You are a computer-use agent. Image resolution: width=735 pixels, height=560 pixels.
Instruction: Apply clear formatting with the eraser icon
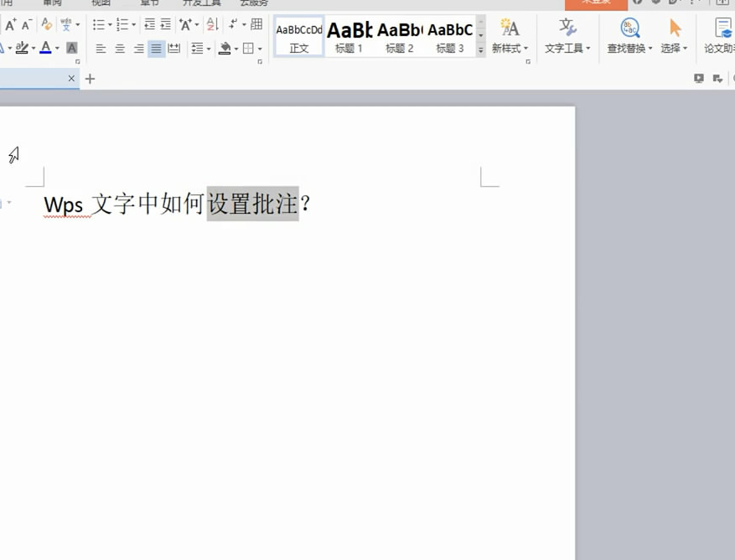[x=44, y=23]
